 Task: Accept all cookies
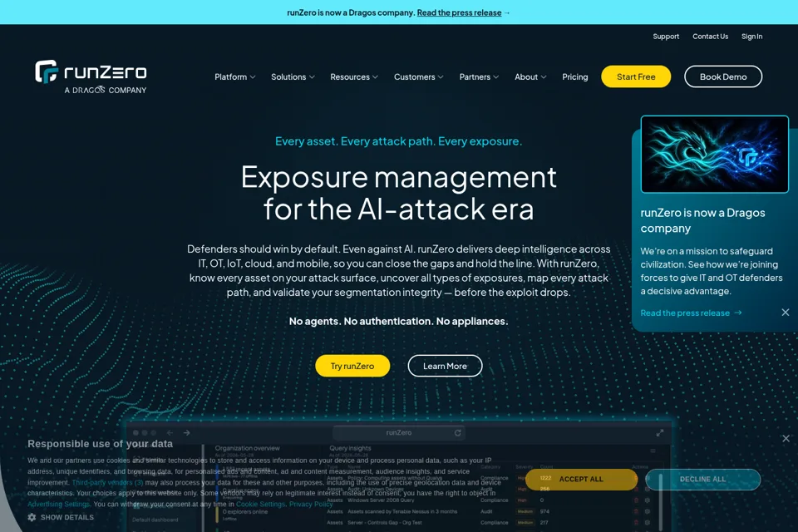[581, 479]
